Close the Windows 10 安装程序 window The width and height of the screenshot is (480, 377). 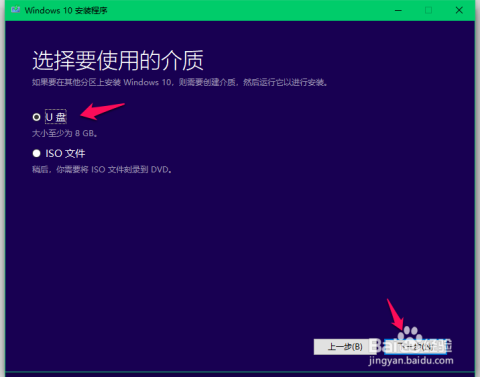[459, 10]
